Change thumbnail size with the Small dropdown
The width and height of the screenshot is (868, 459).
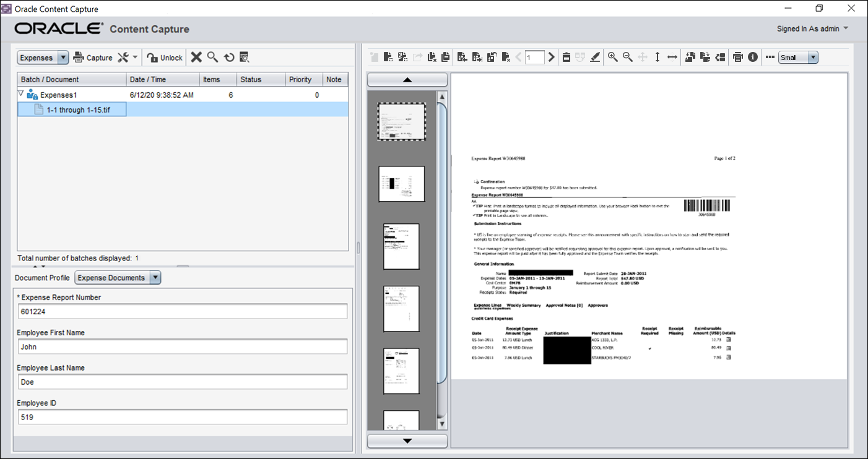click(x=813, y=57)
